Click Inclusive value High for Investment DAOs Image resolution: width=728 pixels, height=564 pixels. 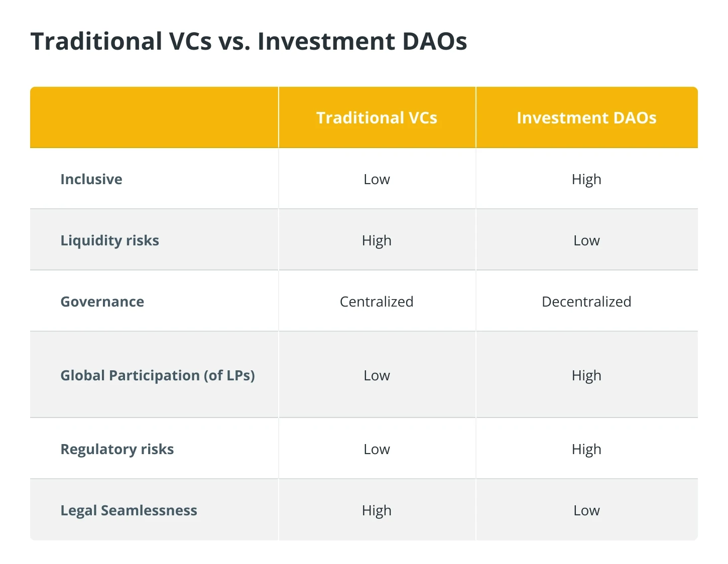tap(586, 180)
